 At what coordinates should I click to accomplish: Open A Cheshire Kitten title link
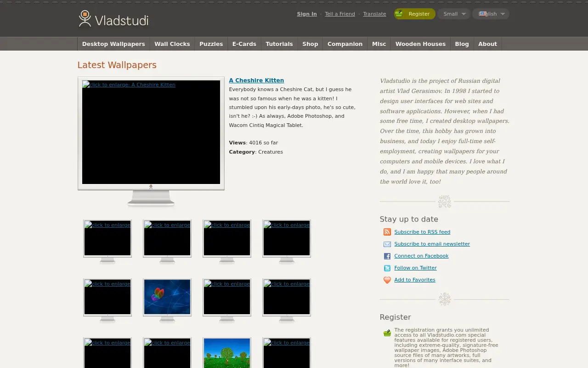pos(256,80)
